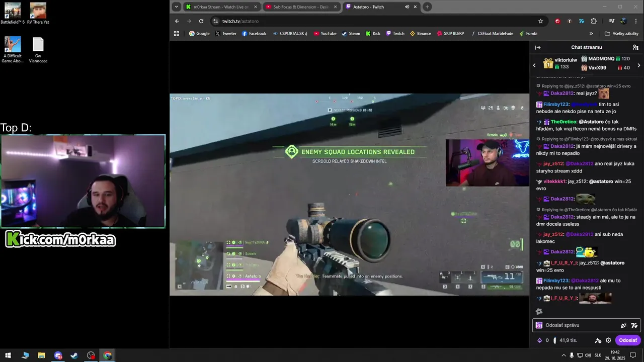View site information icon in address bar

click(x=216, y=21)
